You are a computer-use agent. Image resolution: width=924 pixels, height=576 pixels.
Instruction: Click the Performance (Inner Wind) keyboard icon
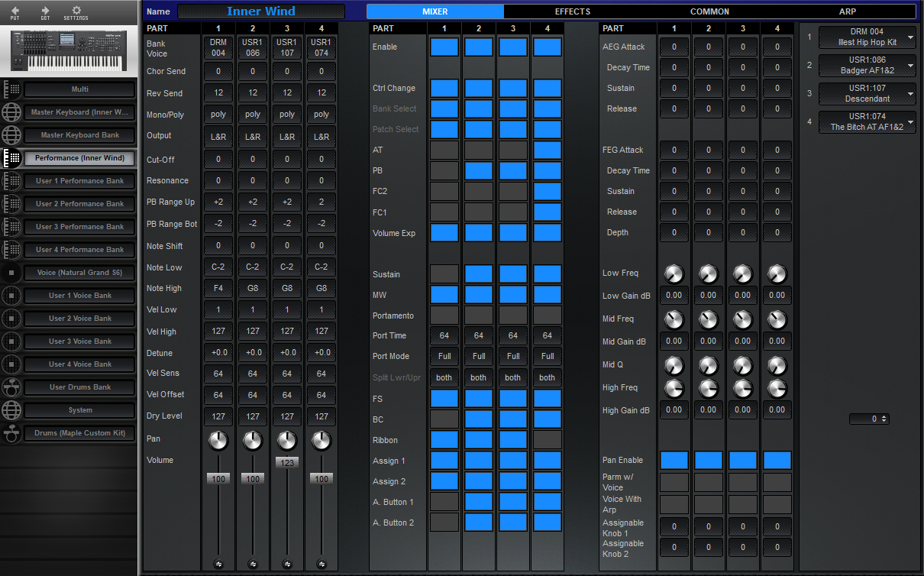pyautogui.click(x=11, y=158)
